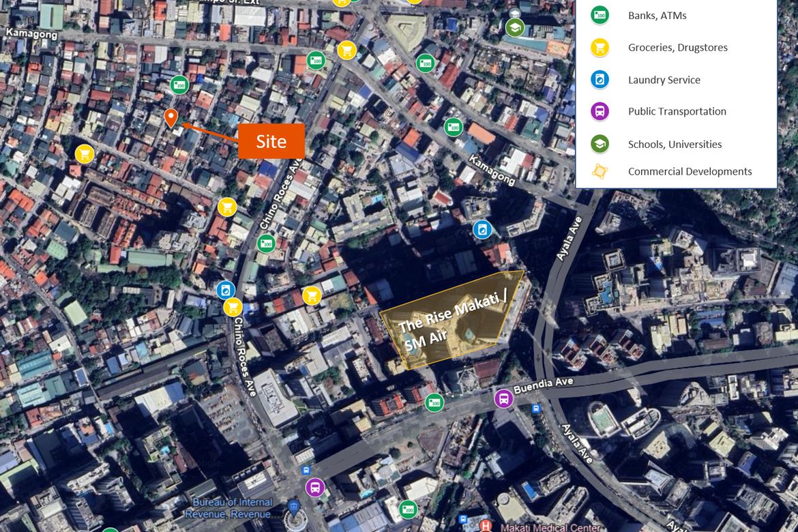Click the 'Laundry Service' legend text
Viewport: 798px width, 532px height.
click(664, 79)
